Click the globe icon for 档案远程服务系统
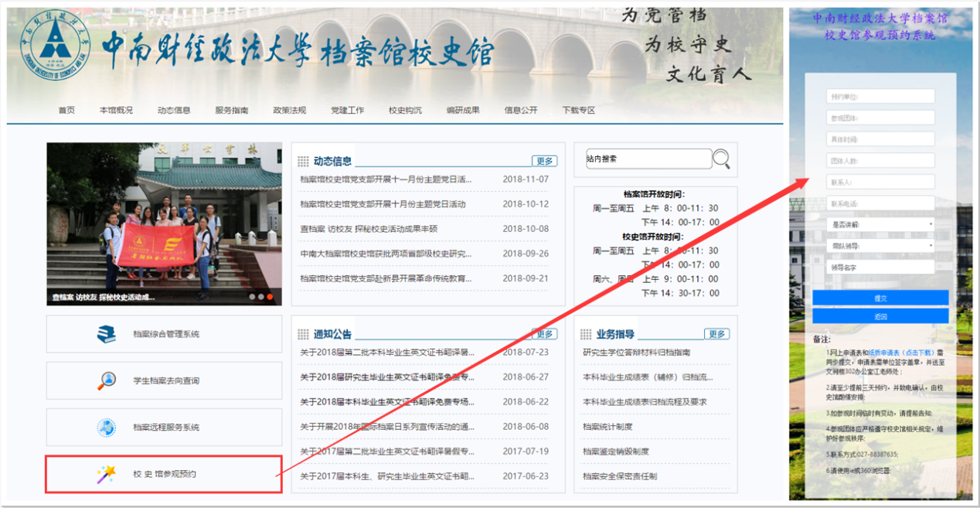This screenshot has width=980, height=508. 106,427
